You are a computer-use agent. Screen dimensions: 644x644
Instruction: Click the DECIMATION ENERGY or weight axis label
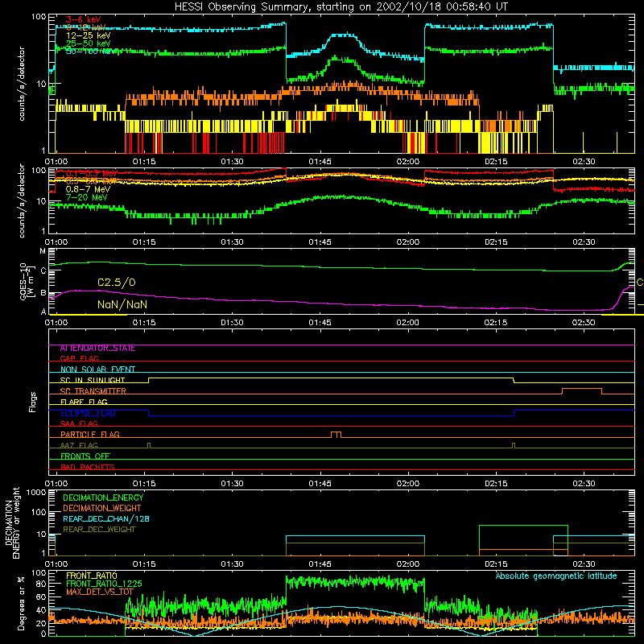tap(12, 522)
